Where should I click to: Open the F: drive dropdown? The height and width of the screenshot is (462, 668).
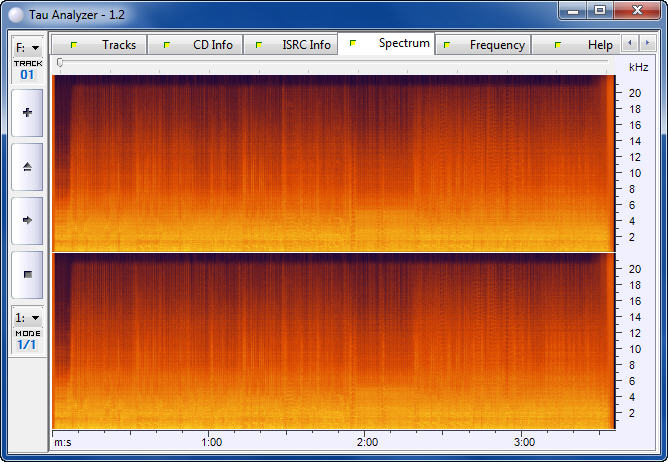click(x=27, y=47)
